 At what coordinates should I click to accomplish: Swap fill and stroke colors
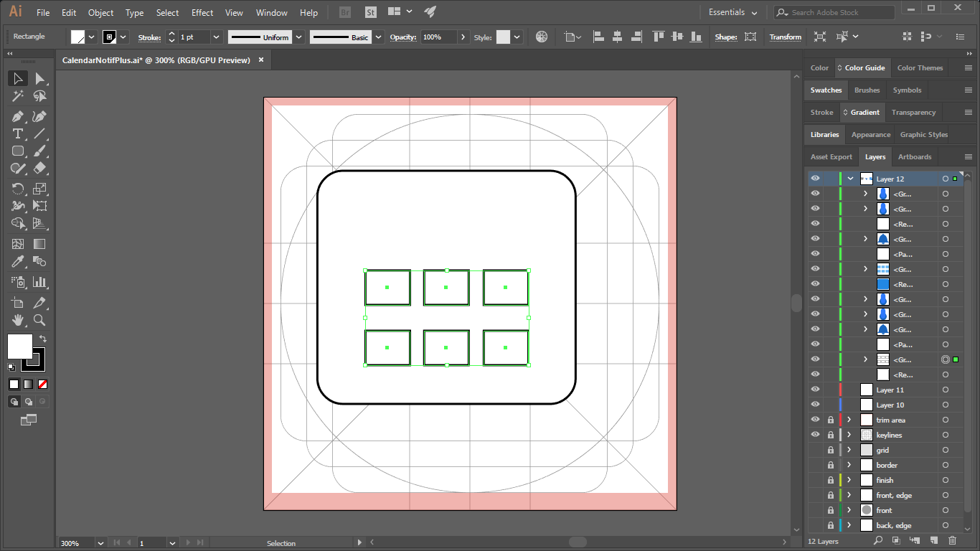pyautogui.click(x=42, y=339)
